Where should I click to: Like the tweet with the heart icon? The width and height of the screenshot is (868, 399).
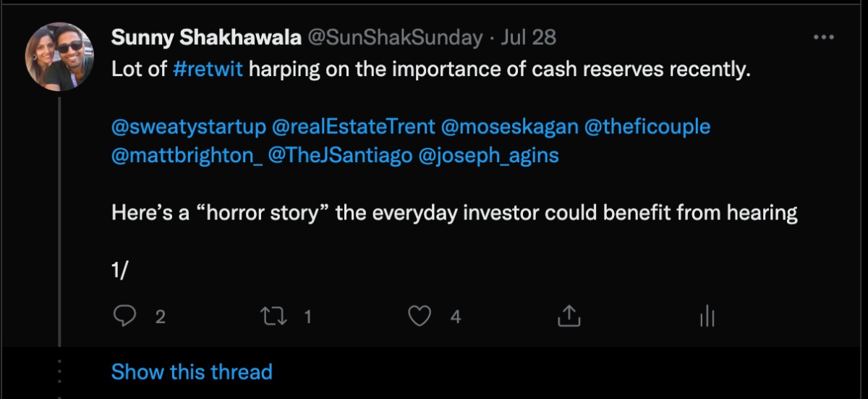coord(420,316)
